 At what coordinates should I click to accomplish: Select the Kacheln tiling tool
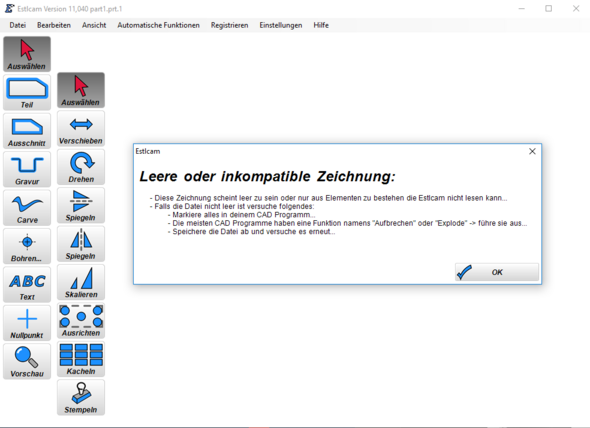81,359
